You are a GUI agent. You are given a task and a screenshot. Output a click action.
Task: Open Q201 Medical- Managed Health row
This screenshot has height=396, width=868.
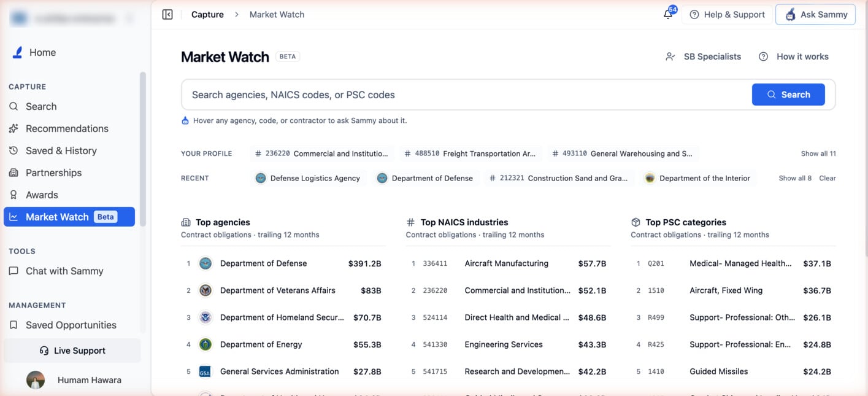[x=733, y=263]
